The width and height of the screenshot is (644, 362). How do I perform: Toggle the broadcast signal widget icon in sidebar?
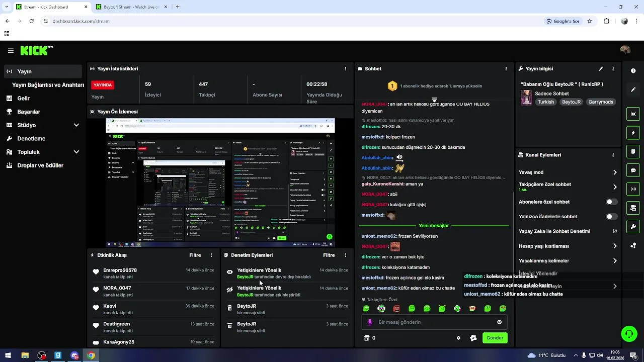[633, 189]
